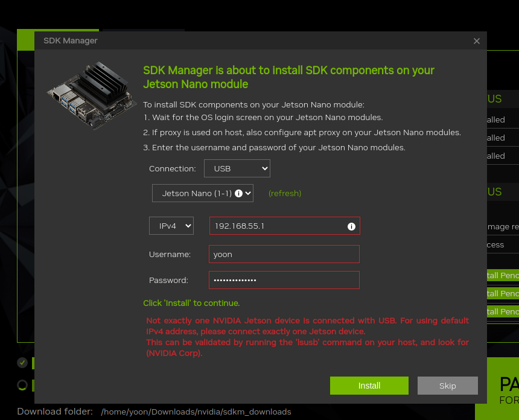This screenshot has height=420, width=519.
Task: Click the 'SDK Manager' dialog title
Action: (x=71, y=40)
